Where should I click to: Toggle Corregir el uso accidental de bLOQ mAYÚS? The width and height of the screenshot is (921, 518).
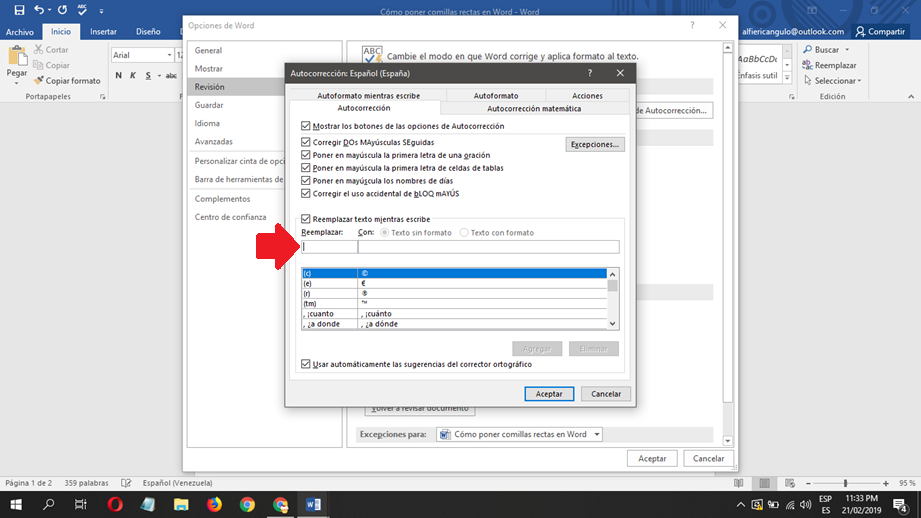click(x=305, y=193)
